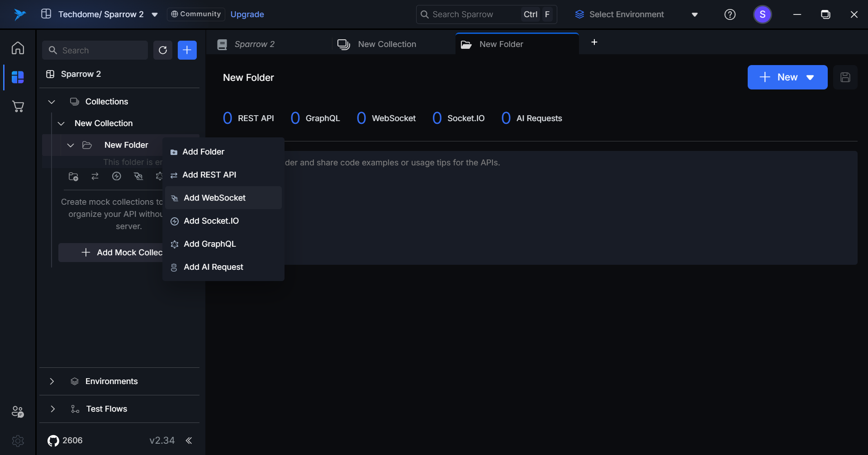The image size is (868, 455).
Task: Open workspace switcher dropdown arrow
Action: (155, 14)
